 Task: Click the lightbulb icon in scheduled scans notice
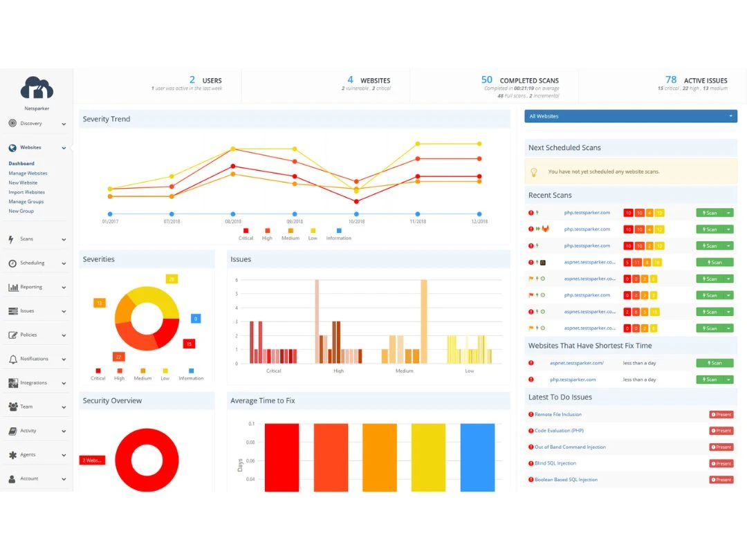coord(534,172)
